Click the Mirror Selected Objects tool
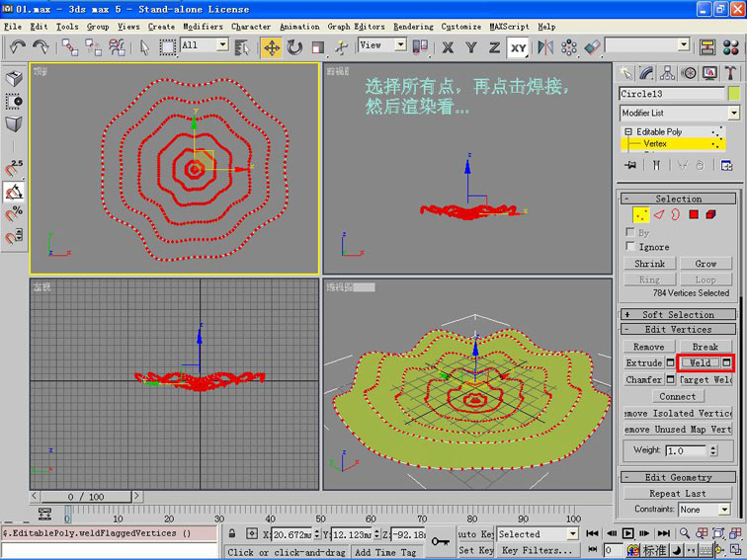 click(545, 47)
